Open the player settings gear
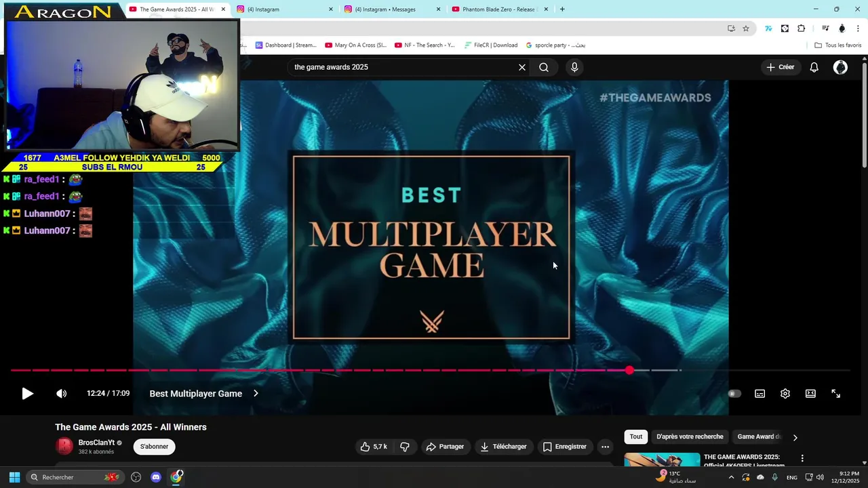 [x=785, y=394]
